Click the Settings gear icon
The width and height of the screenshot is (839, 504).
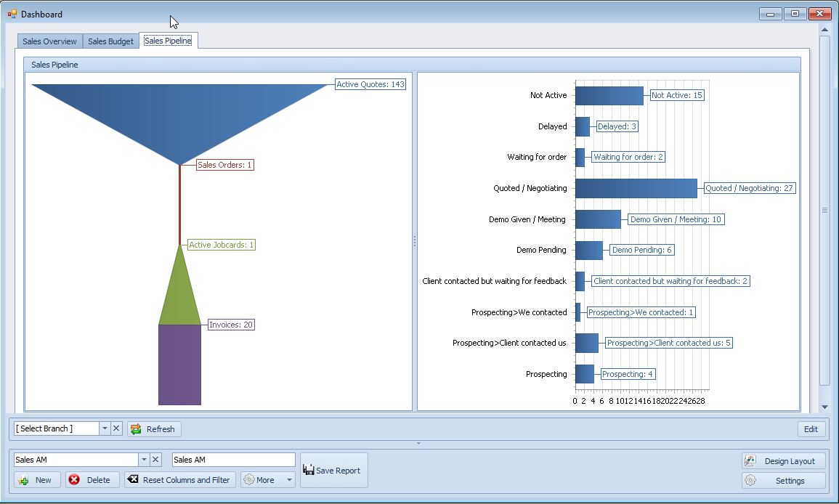coord(751,480)
